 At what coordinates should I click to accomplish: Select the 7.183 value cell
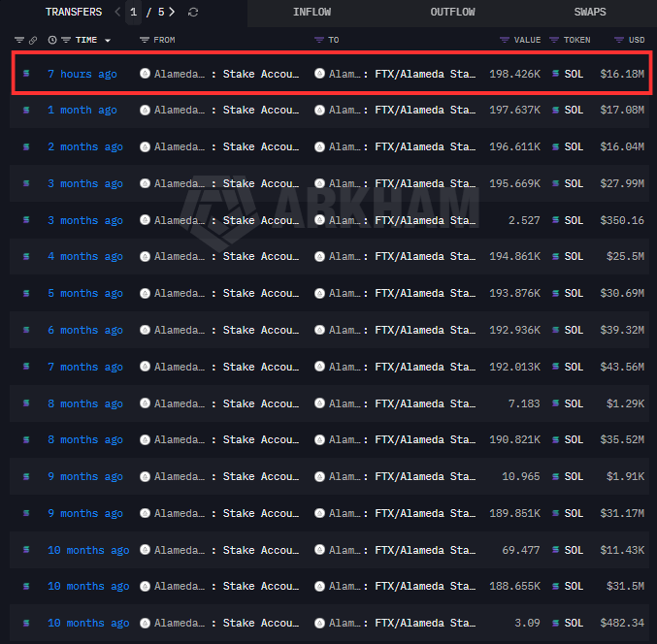point(524,403)
